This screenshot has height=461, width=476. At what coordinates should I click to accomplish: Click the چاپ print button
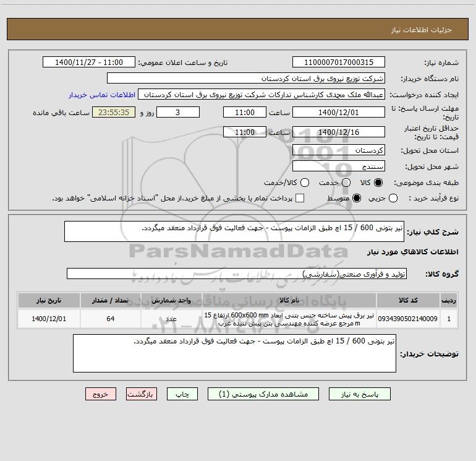tap(182, 394)
